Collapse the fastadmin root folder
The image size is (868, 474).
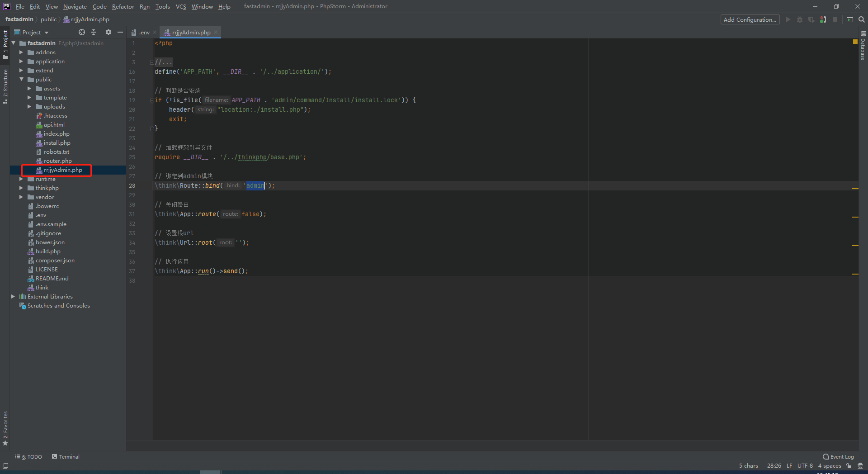13,43
